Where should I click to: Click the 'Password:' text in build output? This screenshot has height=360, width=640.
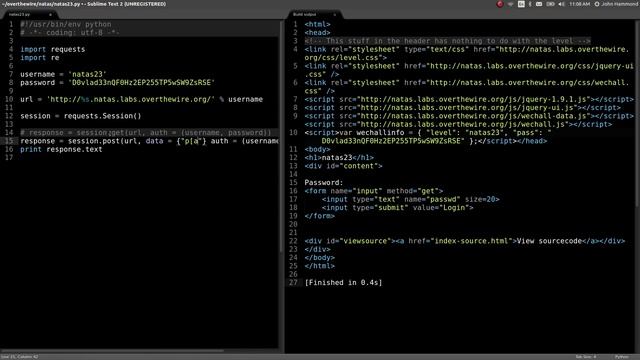(x=324, y=182)
